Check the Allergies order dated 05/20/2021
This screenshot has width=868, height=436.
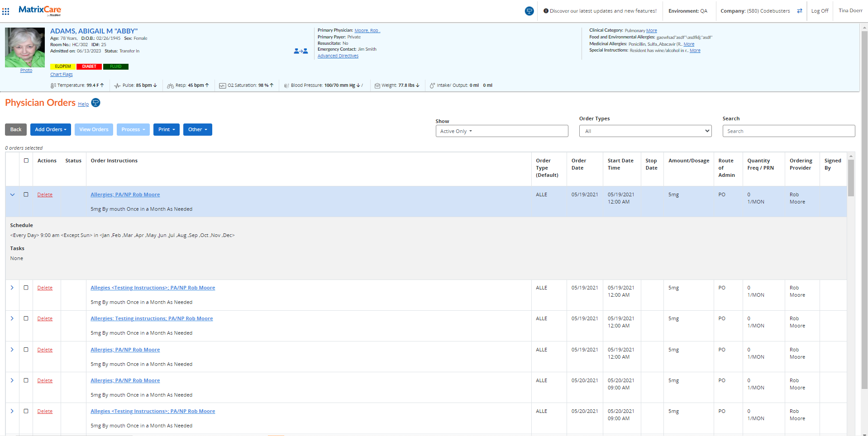(x=26, y=380)
